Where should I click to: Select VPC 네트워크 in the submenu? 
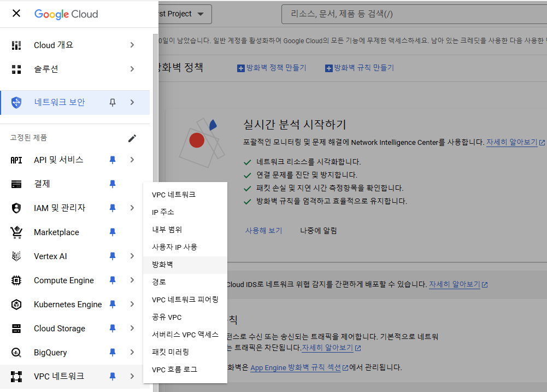tap(185, 195)
